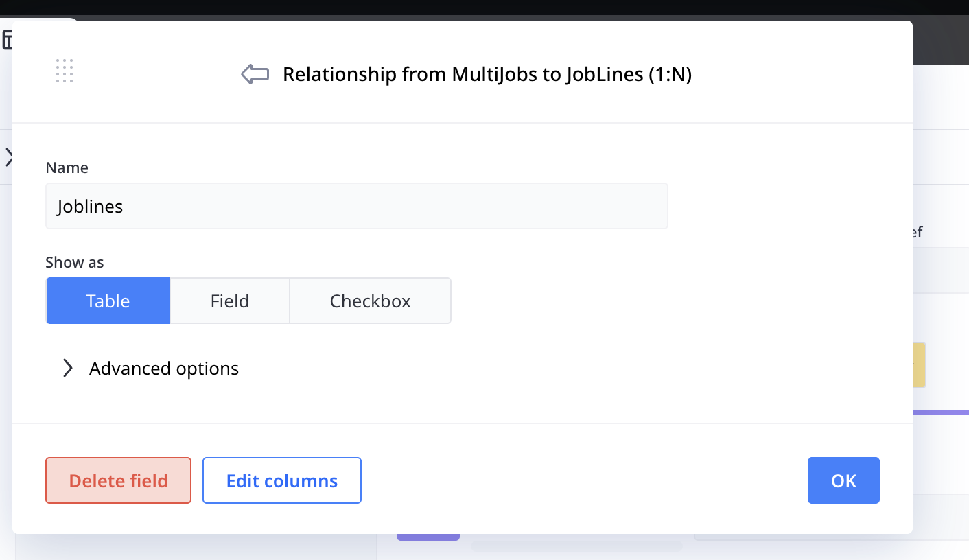Expand the chevron at the left screen edge
The width and height of the screenshot is (969, 560).
tap(9, 157)
